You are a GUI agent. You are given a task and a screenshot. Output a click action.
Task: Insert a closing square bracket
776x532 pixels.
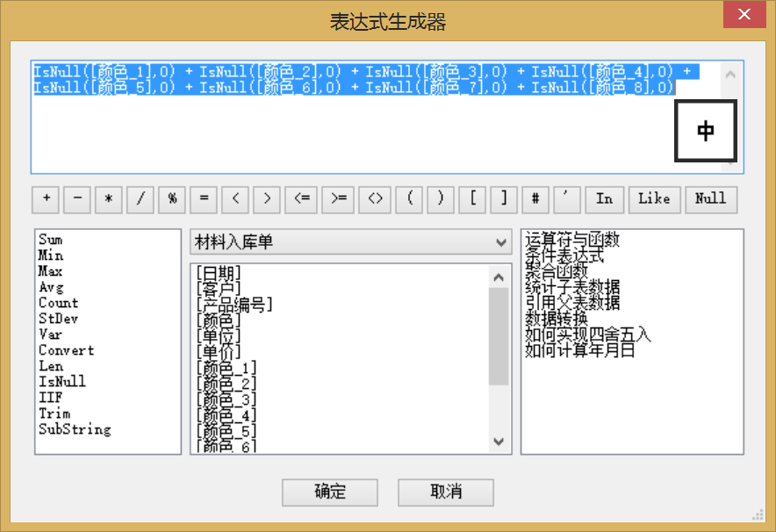pyautogui.click(x=504, y=200)
